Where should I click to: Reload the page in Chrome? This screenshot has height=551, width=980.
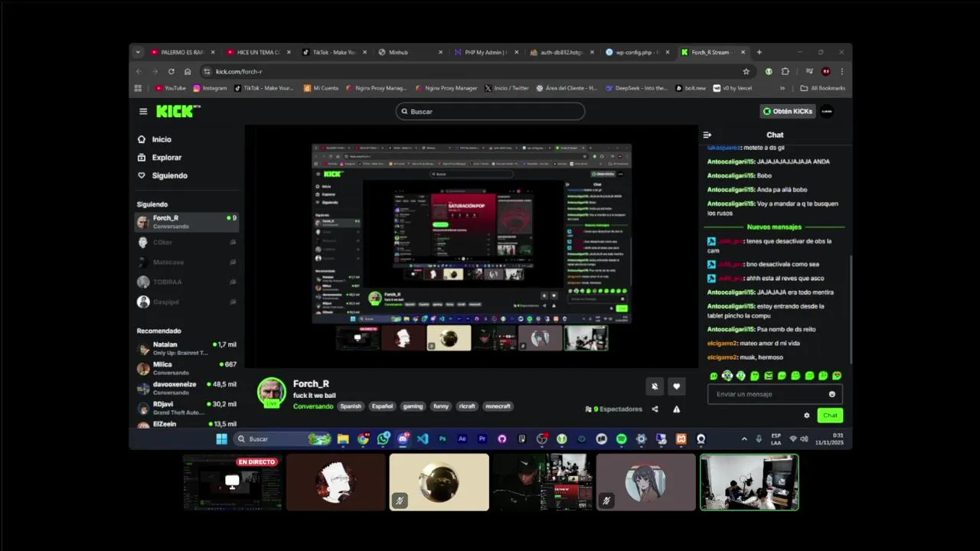point(171,71)
